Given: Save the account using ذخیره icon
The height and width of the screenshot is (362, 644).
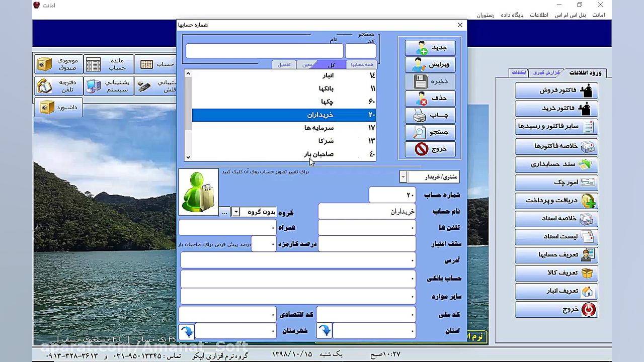Looking at the screenshot, I should 430,81.
